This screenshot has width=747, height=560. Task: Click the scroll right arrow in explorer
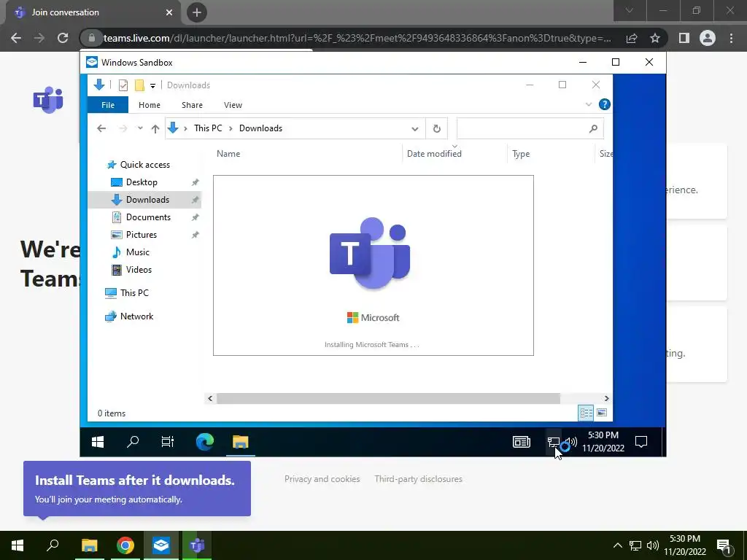pyautogui.click(x=606, y=399)
